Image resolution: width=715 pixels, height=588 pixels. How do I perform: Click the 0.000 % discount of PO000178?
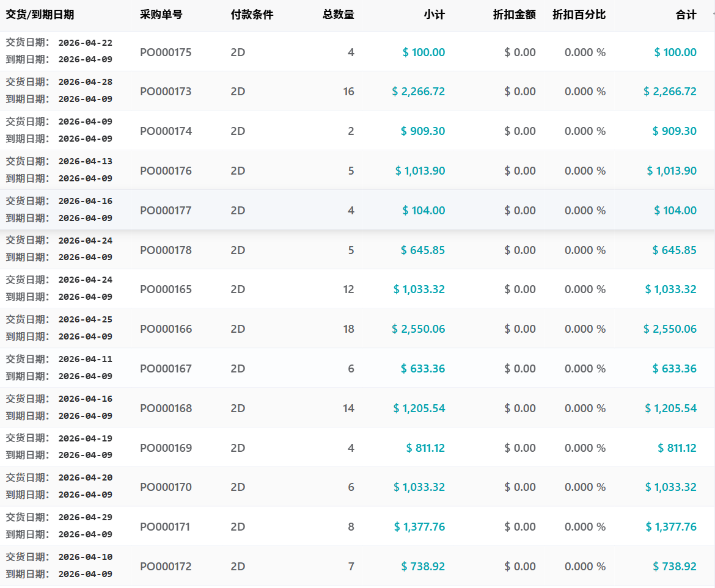point(585,250)
